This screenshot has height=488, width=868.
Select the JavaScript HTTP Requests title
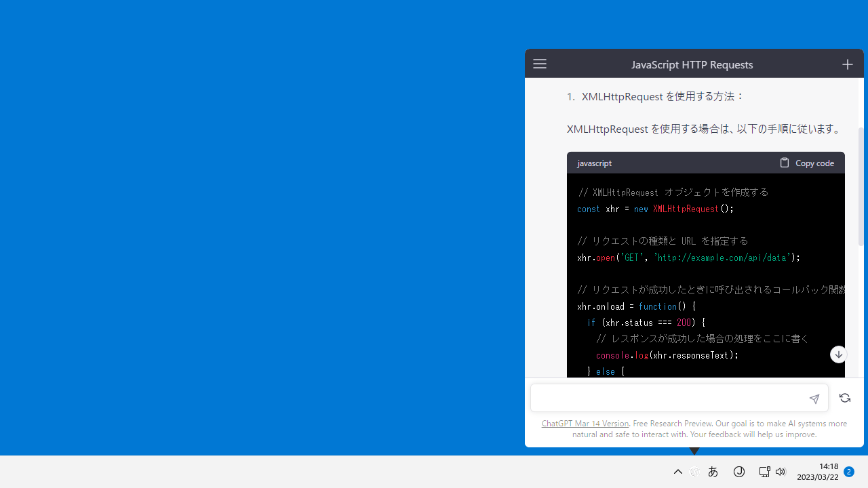click(692, 64)
